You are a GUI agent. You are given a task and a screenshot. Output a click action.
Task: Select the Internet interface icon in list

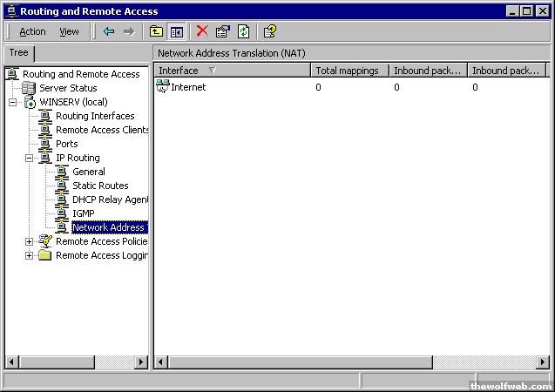(163, 86)
